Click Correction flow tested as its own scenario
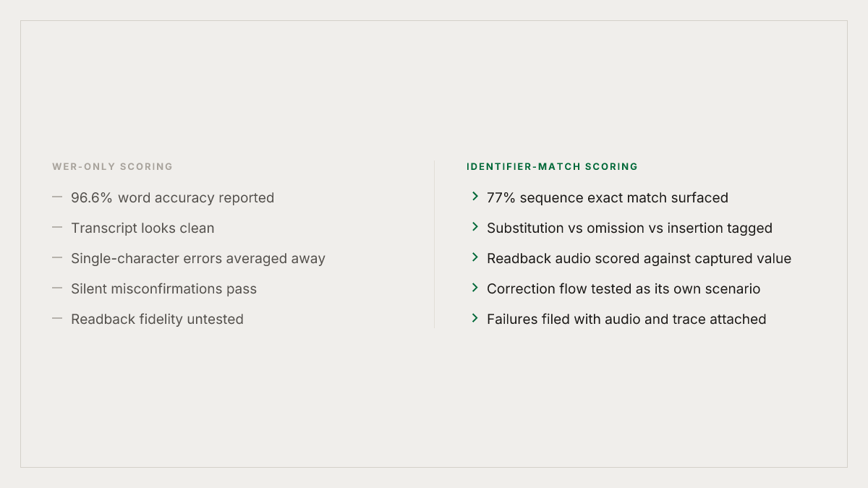This screenshot has width=868, height=488. [624, 288]
